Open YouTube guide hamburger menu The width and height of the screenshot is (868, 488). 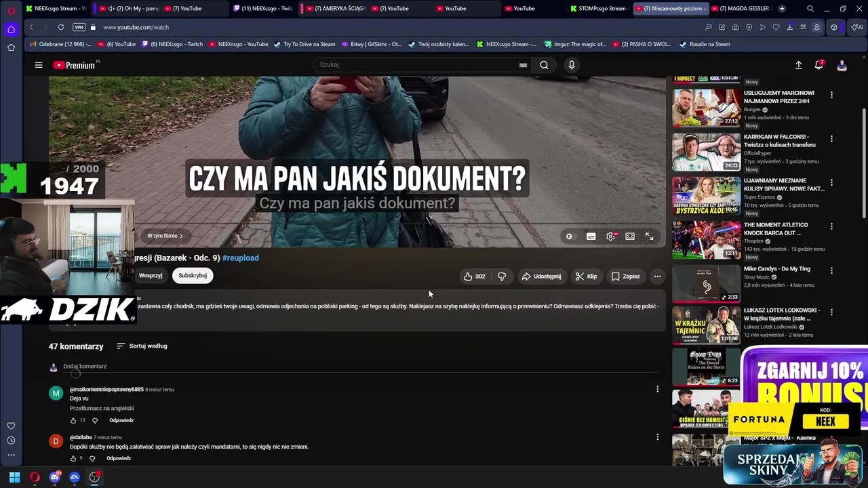tap(39, 65)
